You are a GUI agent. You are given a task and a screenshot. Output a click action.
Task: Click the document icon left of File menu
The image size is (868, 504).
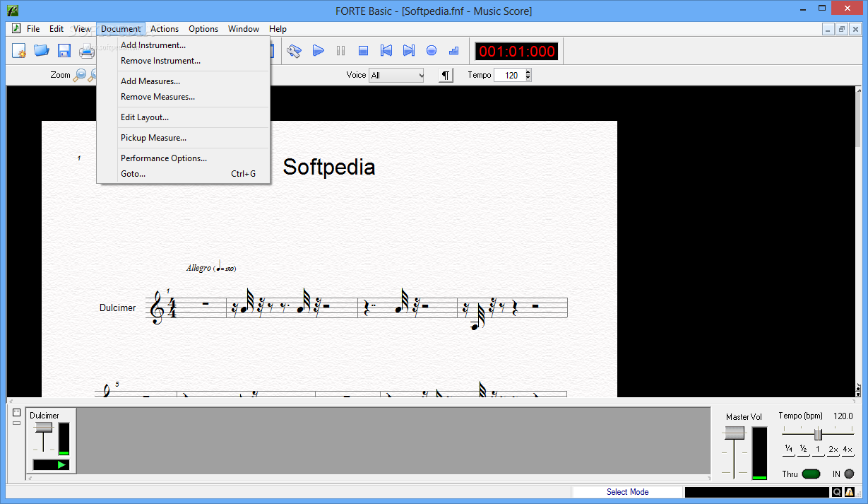(x=16, y=29)
